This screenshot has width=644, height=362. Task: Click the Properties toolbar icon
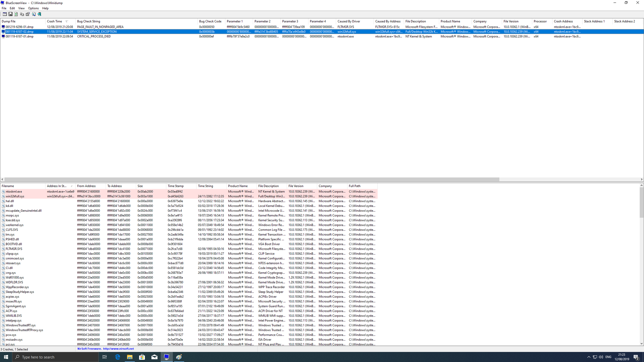click(x=28, y=14)
